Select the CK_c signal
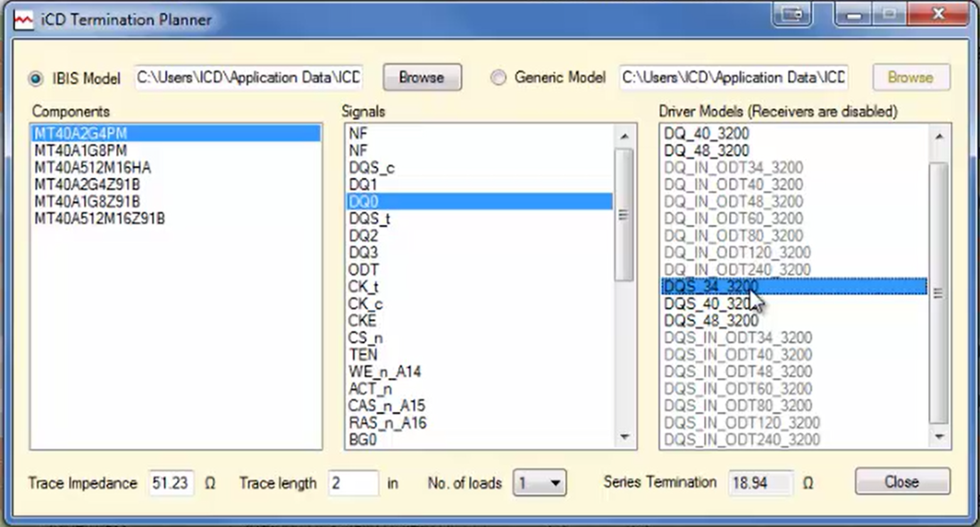Screen dimensions: 980x527 (x=480, y=304)
